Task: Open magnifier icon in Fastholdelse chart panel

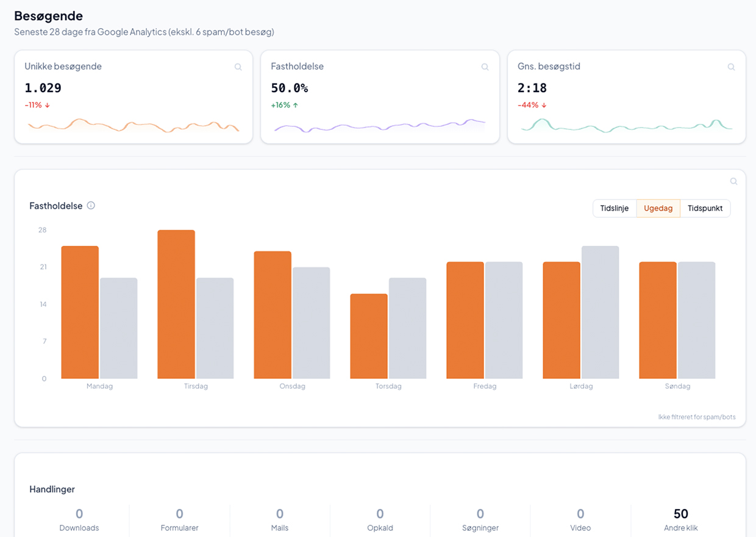Action: pos(733,181)
